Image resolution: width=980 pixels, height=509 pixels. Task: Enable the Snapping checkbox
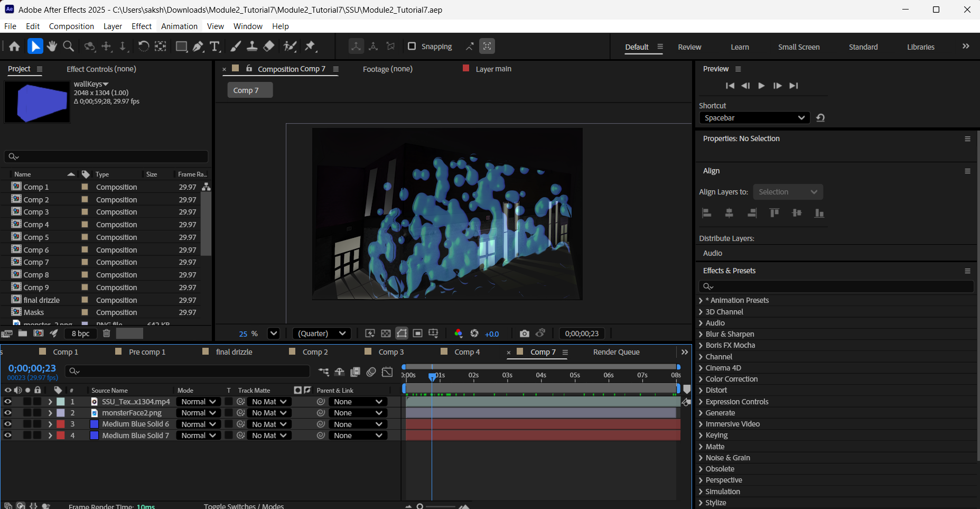click(412, 47)
